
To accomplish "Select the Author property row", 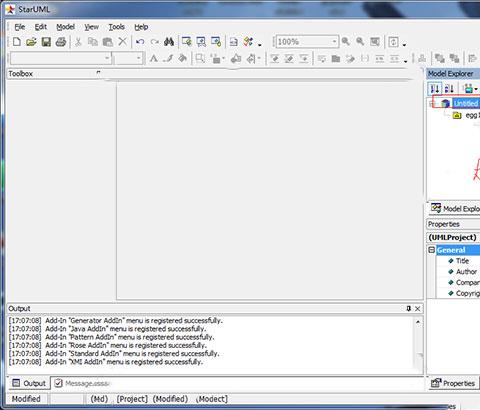I will point(459,272).
